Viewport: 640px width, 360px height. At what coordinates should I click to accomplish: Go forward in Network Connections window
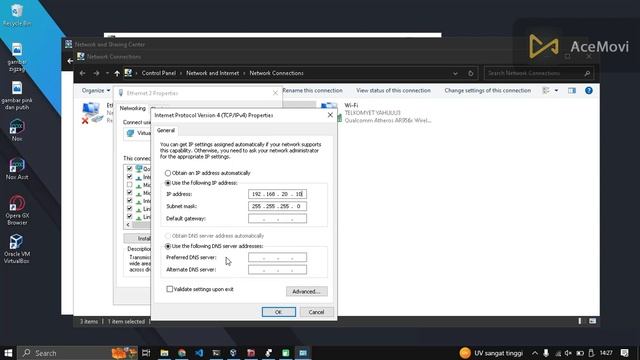click(96, 73)
